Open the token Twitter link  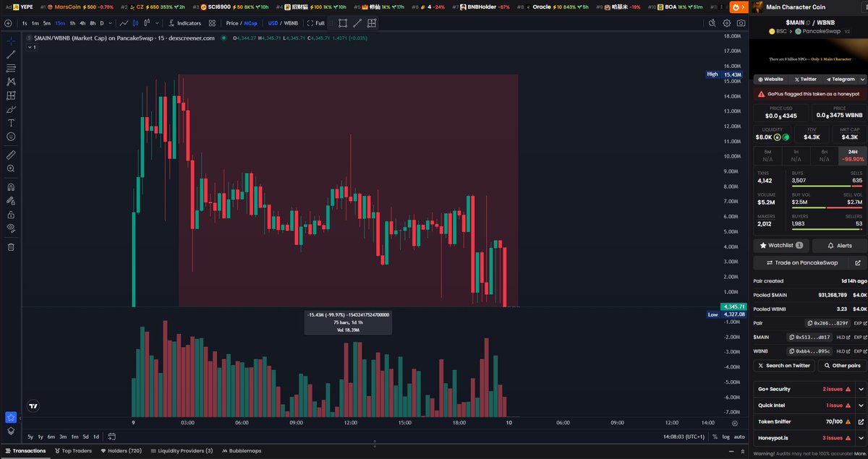pyautogui.click(x=806, y=80)
